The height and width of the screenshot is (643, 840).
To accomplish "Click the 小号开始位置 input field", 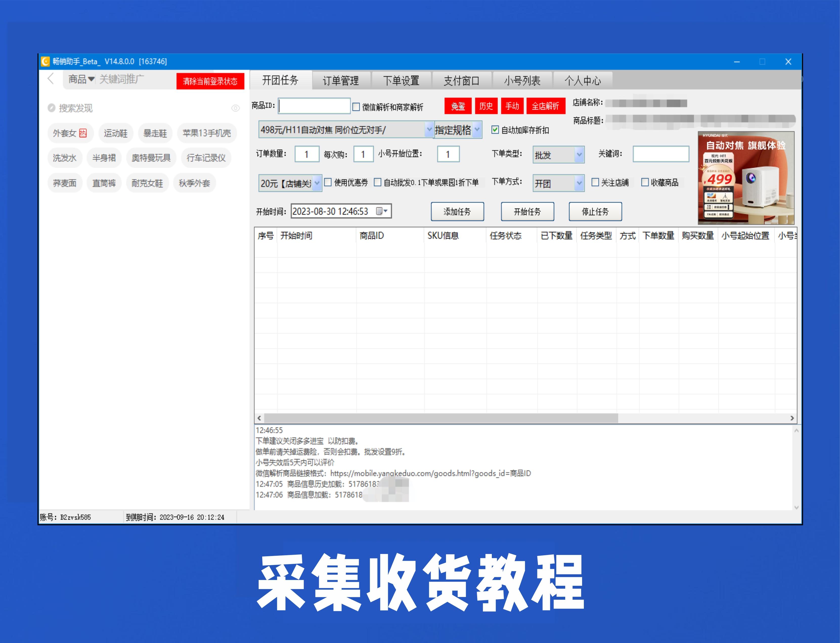I will [x=448, y=154].
